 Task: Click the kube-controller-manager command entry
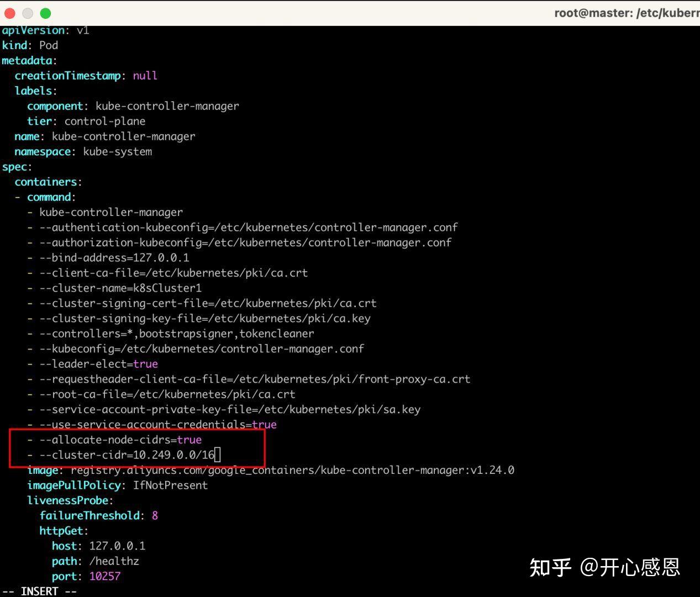(x=110, y=212)
